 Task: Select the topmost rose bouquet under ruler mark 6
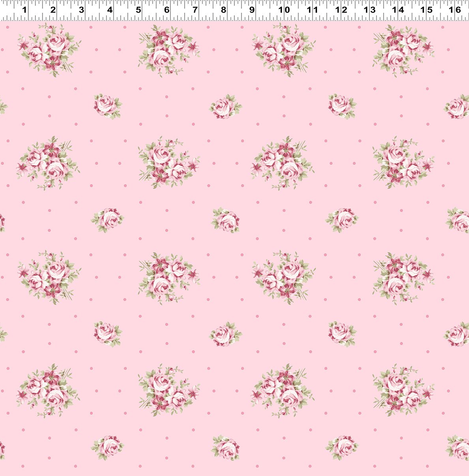168,49
